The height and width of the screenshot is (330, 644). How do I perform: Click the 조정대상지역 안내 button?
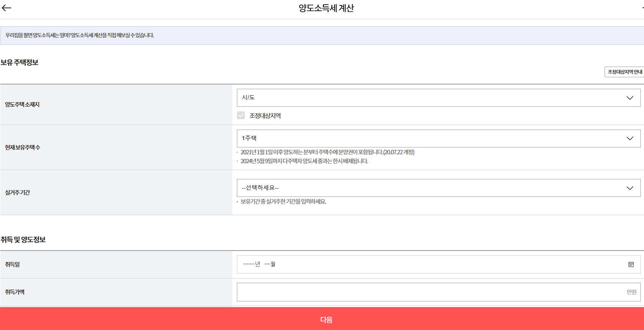pos(624,72)
